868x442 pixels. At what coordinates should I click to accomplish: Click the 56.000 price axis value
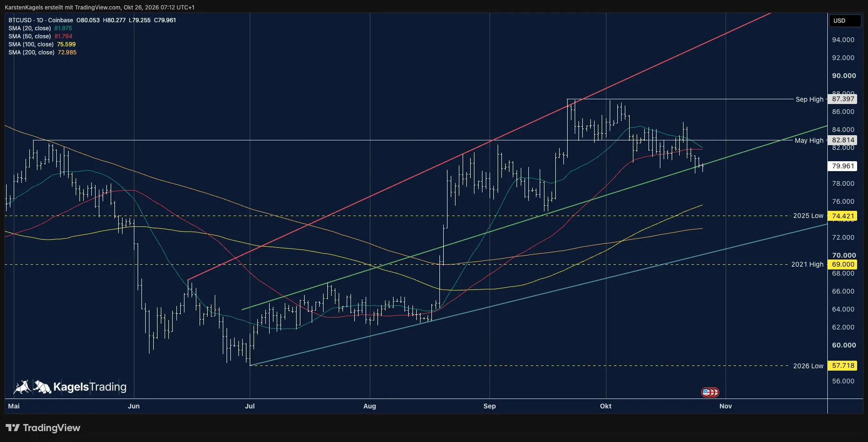(x=843, y=381)
